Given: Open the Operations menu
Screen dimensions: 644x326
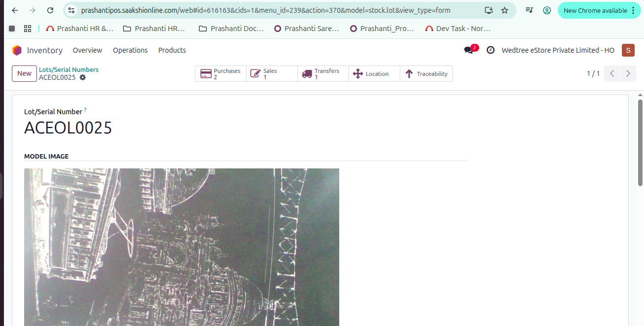Looking at the screenshot, I should [130, 50].
